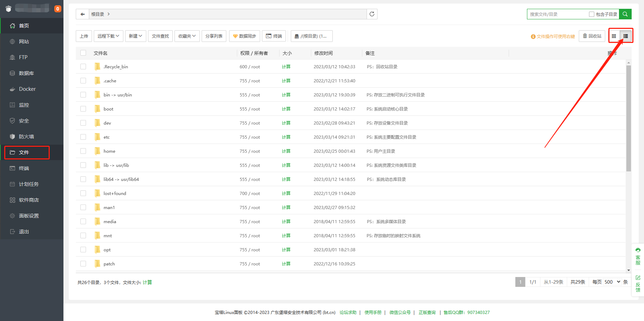644x321 pixels.
Task: Click the back arrow navigation icon
Action: (x=82, y=14)
